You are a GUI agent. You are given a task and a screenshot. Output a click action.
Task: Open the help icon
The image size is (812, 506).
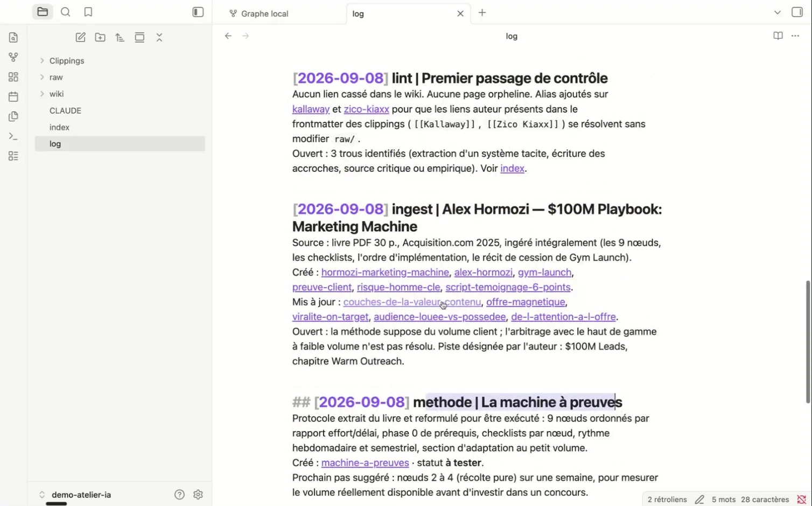(179, 495)
